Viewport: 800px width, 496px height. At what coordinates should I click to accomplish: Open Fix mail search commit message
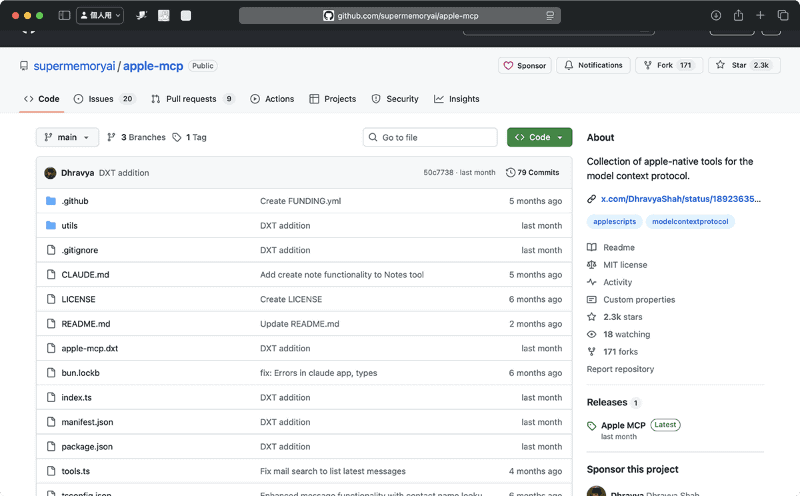(333, 471)
